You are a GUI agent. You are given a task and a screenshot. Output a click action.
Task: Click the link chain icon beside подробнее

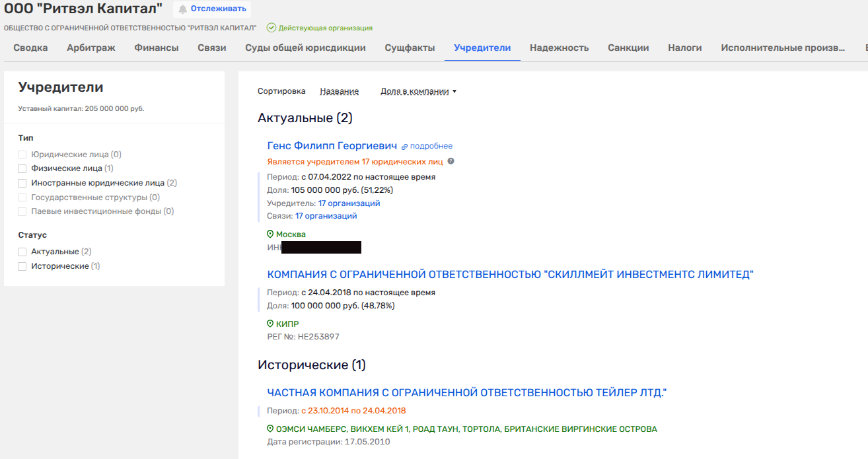(x=405, y=146)
